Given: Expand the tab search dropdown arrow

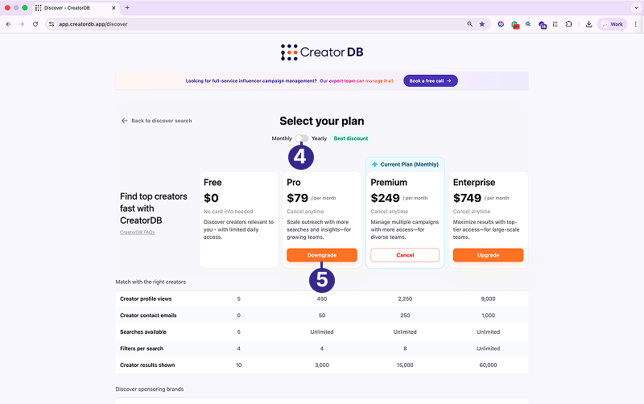Looking at the screenshot, I should (x=635, y=7).
